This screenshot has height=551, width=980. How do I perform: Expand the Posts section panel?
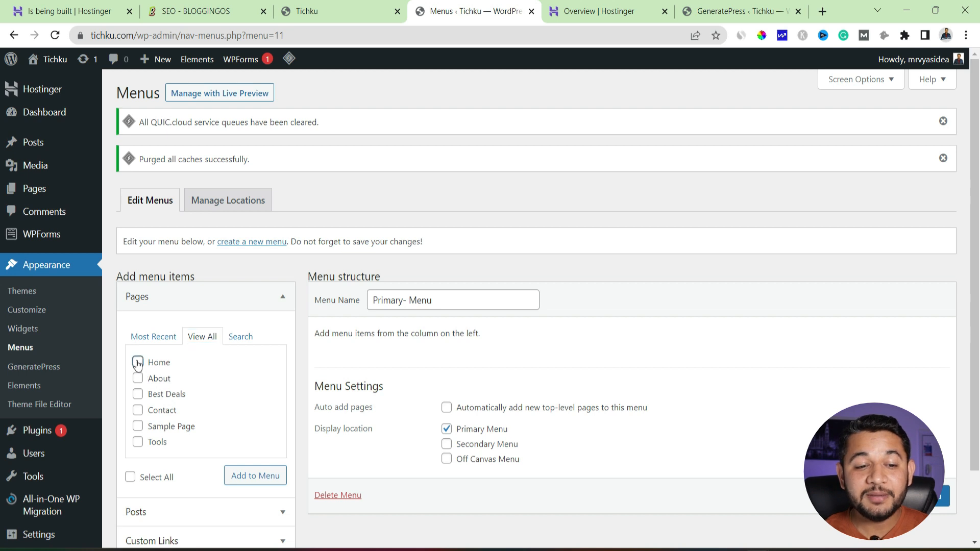tap(282, 512)
